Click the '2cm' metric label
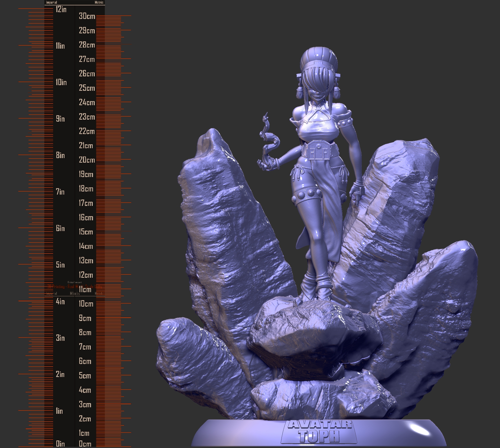This screenshot has width=500, height=448. (85, 419)
